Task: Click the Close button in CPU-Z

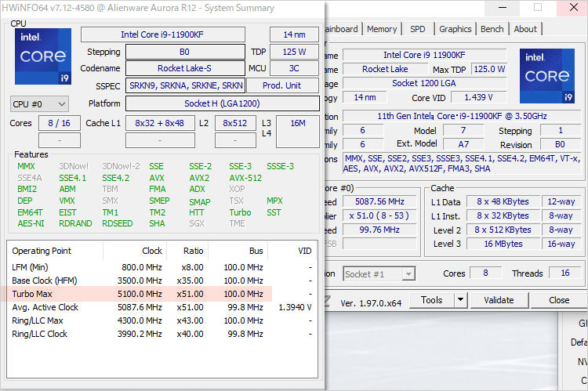Action: [559, 300]
